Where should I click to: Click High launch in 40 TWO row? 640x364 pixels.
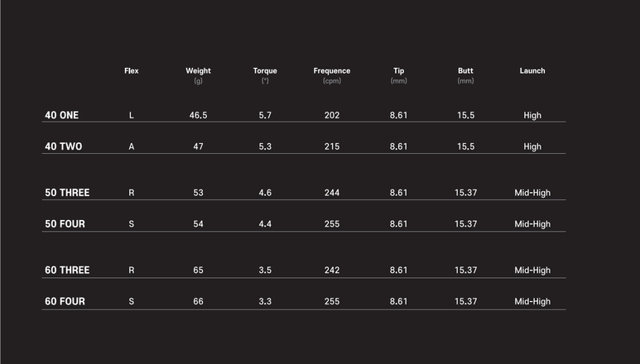[532, 146]
